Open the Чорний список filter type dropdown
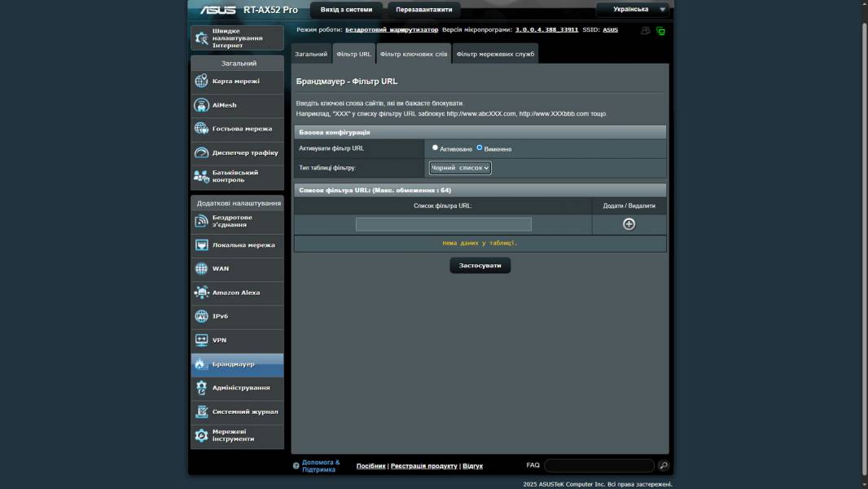The image size is (868, 489). point(460,168)
